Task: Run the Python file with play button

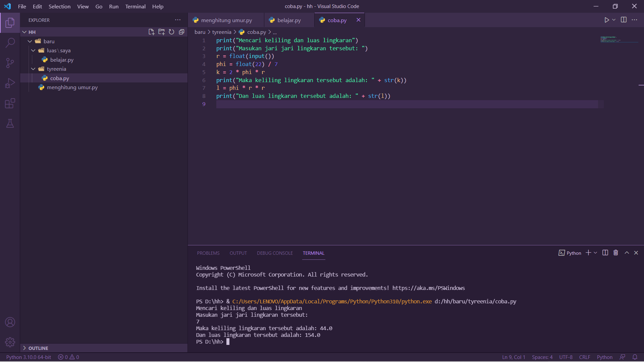Action: click(606, 20)
